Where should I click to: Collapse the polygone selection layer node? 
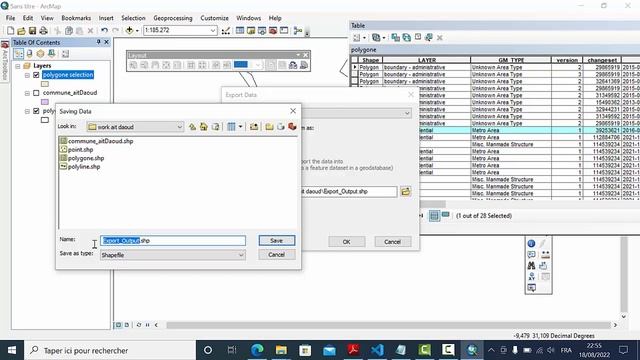(x=27, y=75)
